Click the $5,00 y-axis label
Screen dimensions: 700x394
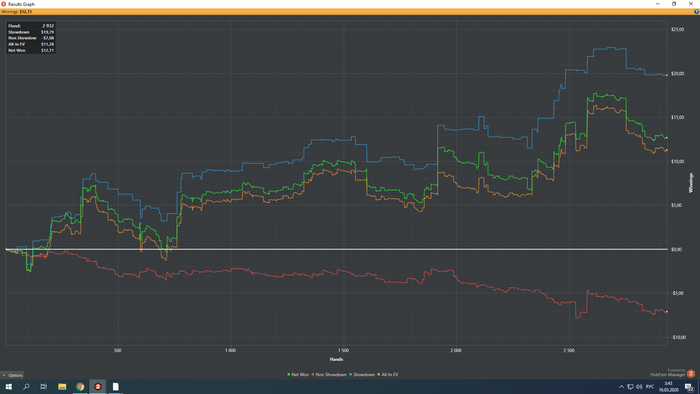(x=676, y=205)
